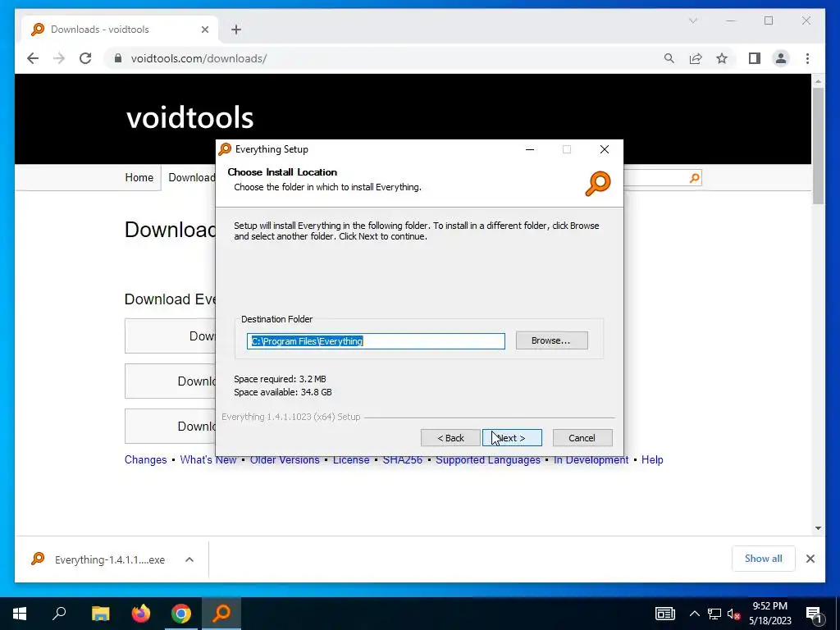Click Next in Everything Setup
The width and height of the screenshot is (840, 630).
[512, 438]
